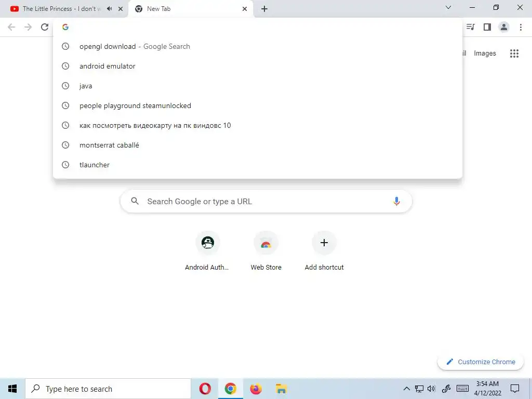The height and width of the screenshot is (399, 532).
Task: Pick people playground steamunlocked suggestion
Action: (x=258, y=105)
